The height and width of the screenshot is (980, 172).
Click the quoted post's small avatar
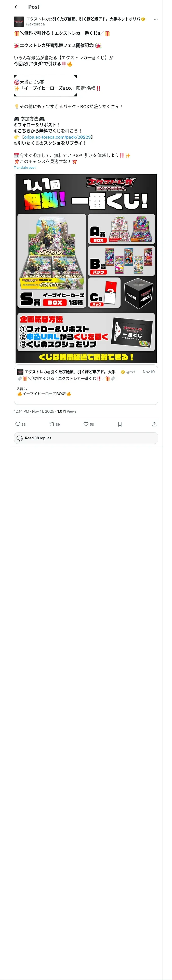[x=20, y=372]
